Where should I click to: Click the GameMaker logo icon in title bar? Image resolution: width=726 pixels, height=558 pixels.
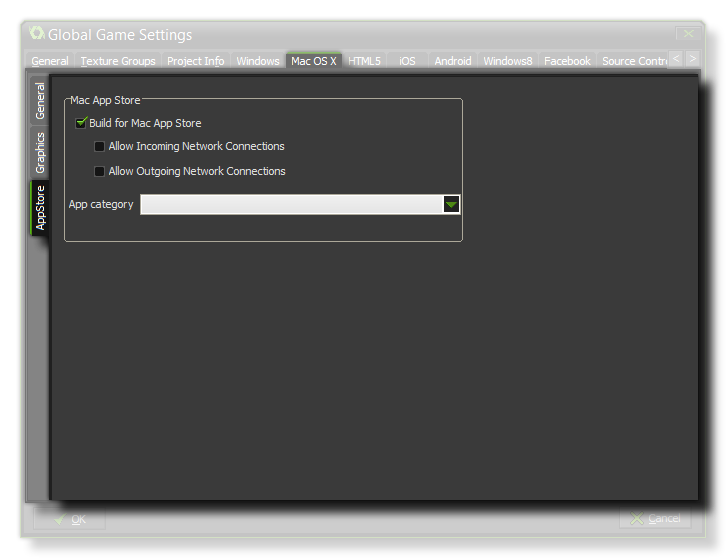tap(37, 33)
